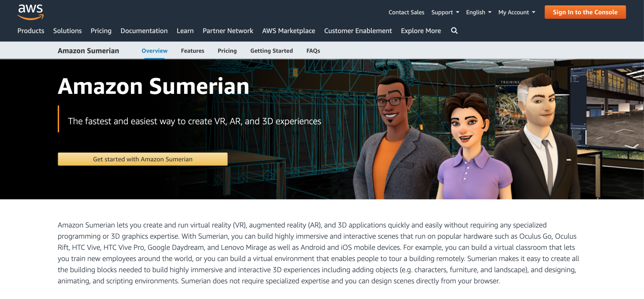This screenshot has height=299, width=644.
Task: Click Sign In to the Console
Action: (x=585, y=12)
